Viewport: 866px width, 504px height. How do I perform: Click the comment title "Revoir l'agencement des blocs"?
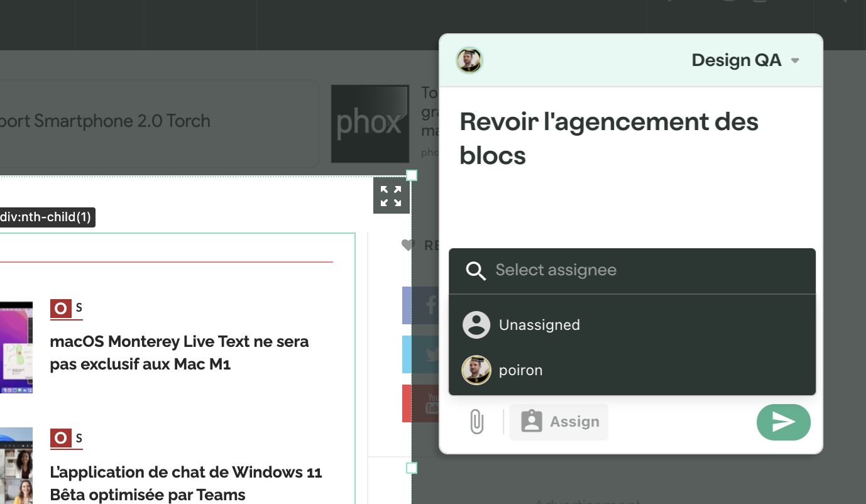[x=608, y=138]
